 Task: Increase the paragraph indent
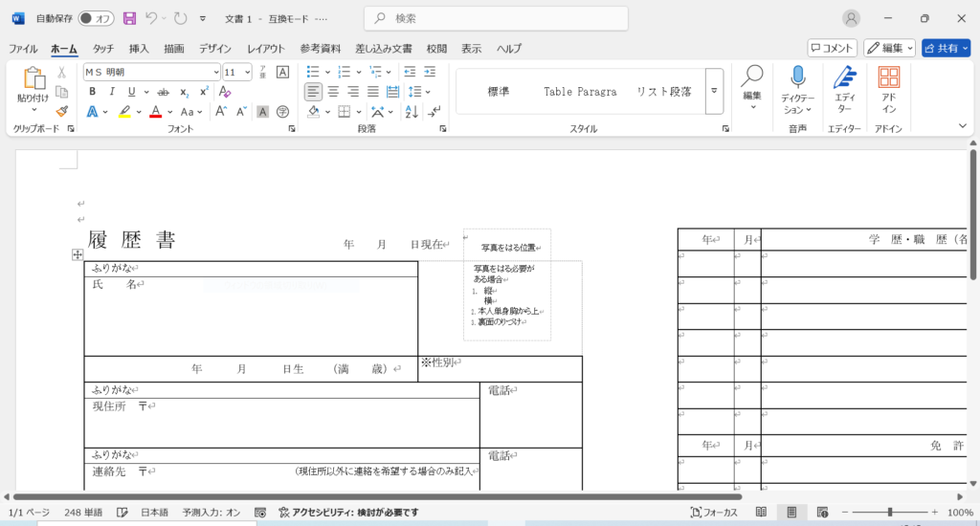pos(432,72)
